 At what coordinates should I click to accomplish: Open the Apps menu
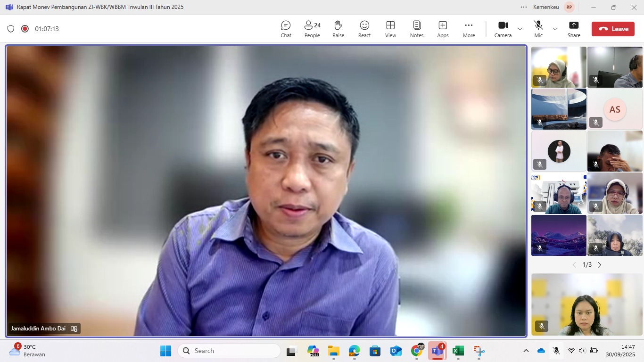click(443, 29)
